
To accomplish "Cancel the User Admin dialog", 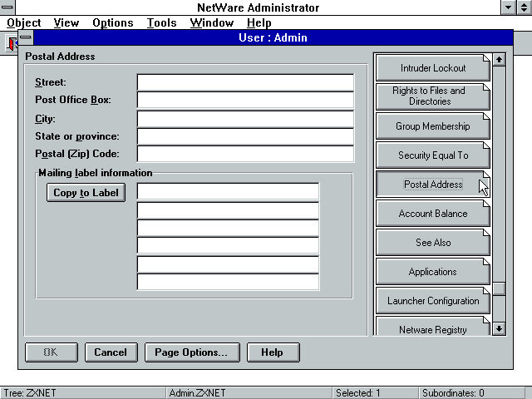I will (x=111, y=352).
